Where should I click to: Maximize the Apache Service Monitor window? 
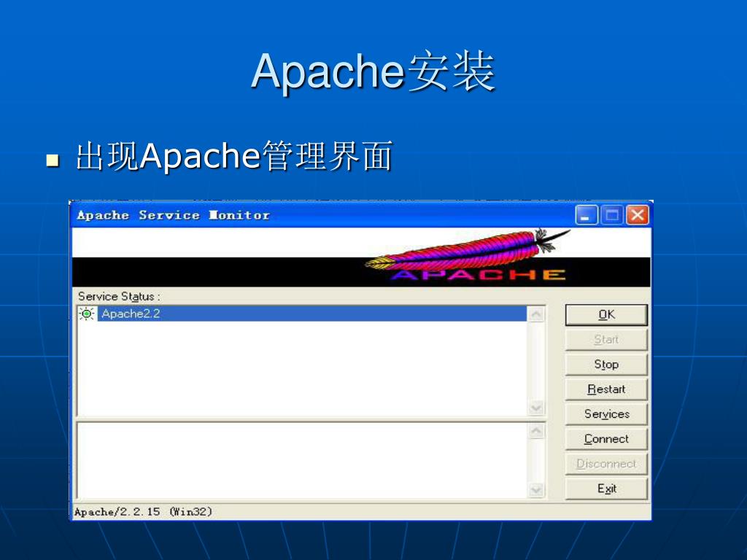click(612, 215)
